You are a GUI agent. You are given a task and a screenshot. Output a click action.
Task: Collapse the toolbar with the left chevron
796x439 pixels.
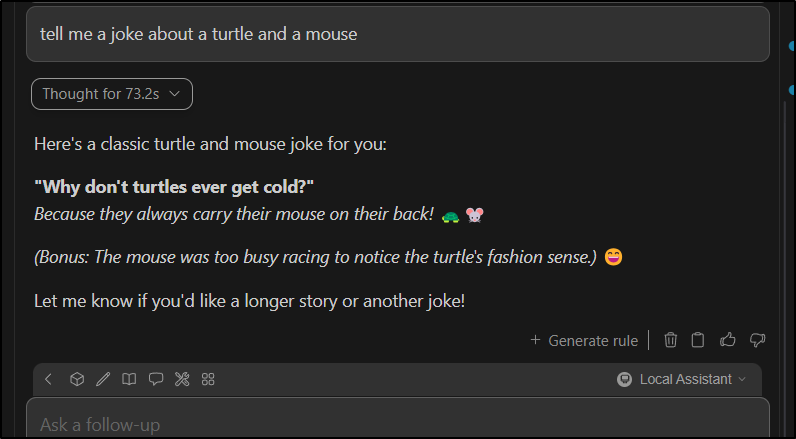click(48, 379)
